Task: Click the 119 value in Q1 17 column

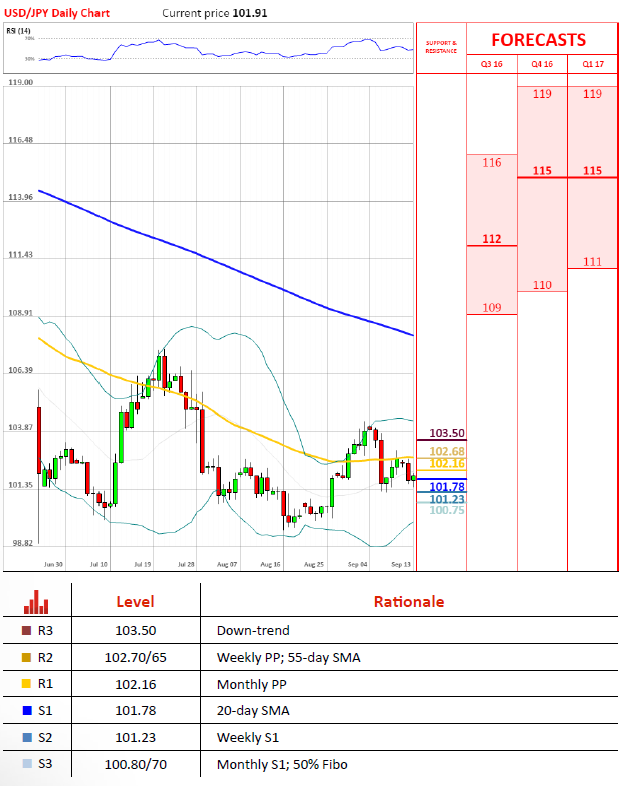Action: tap(592, 94)
